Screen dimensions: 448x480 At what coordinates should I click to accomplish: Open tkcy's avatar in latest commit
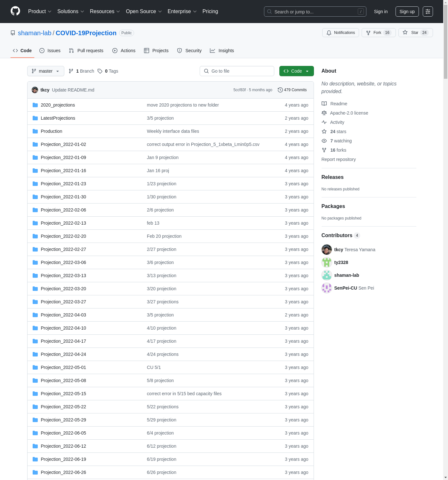[35, 90]
